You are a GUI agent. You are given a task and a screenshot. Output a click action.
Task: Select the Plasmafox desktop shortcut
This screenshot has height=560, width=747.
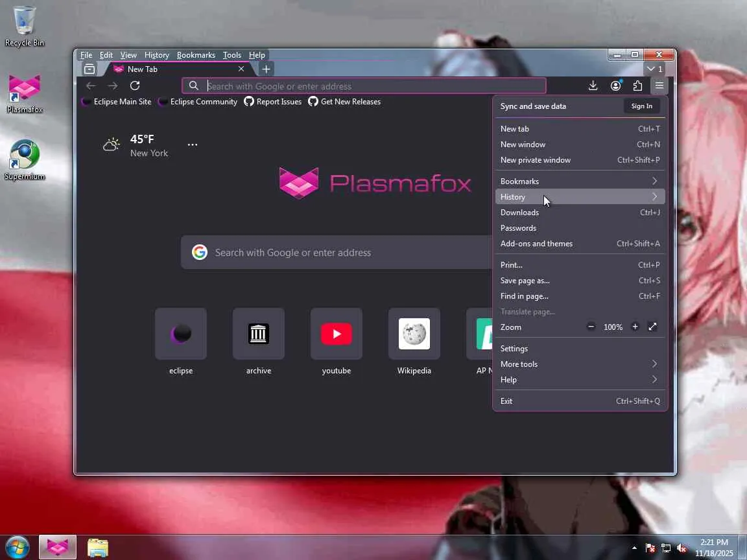pos(24,94)
